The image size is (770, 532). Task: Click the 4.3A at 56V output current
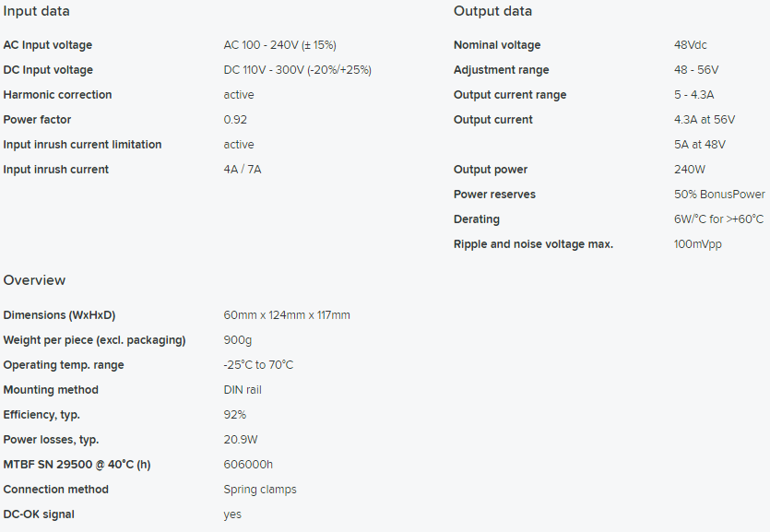tap(705, 120)
